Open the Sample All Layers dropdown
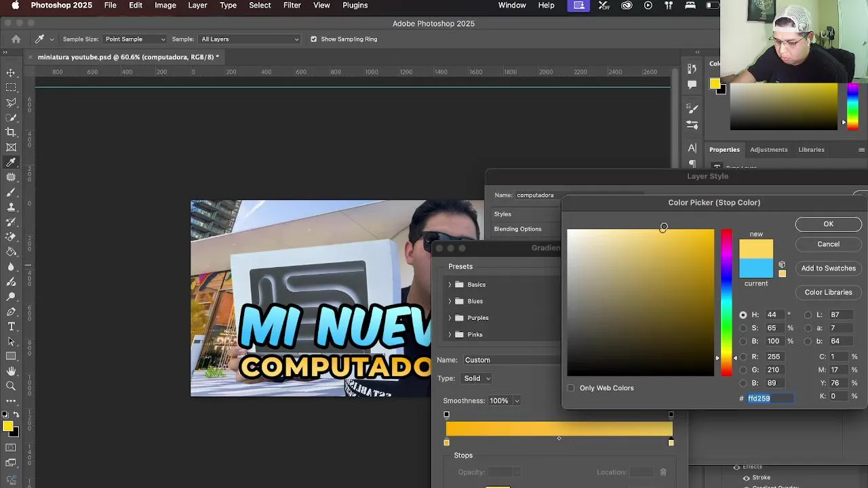 (250, 39)
